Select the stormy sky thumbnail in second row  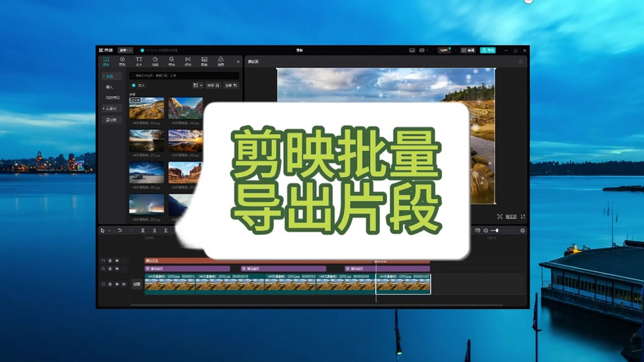point(147,141)
